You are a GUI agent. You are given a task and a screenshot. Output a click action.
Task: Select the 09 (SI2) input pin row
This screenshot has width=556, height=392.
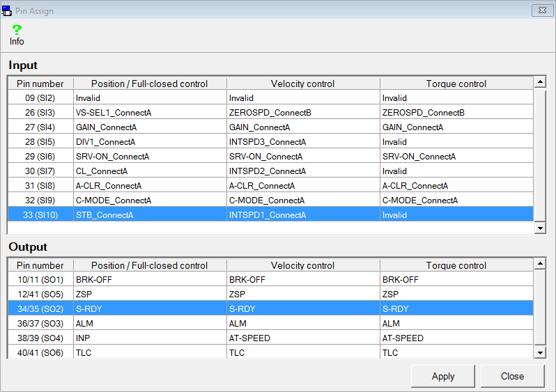tap(270, 97)
